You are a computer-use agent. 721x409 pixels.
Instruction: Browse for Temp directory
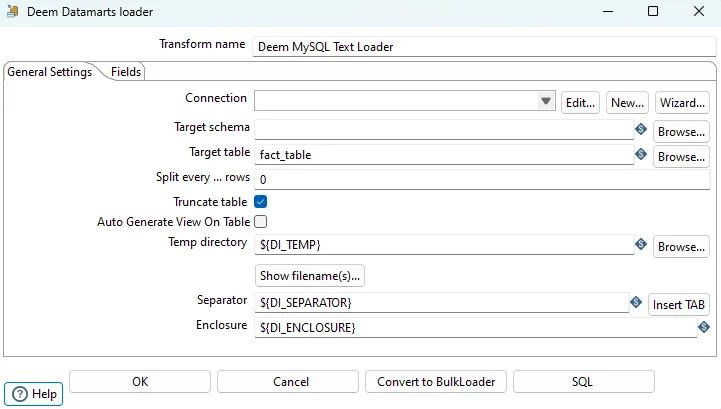pyautogui.click(x=681, y=247)
